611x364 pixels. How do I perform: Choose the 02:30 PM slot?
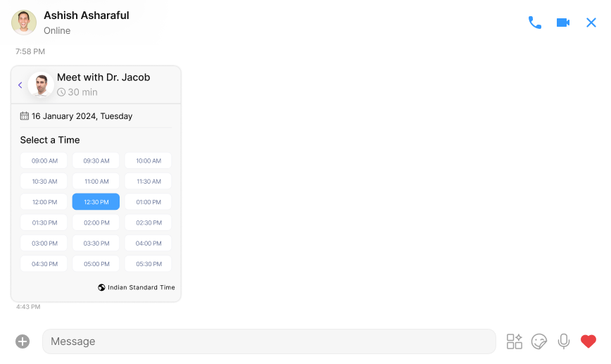pyautogui.click(x=149, y=222)
